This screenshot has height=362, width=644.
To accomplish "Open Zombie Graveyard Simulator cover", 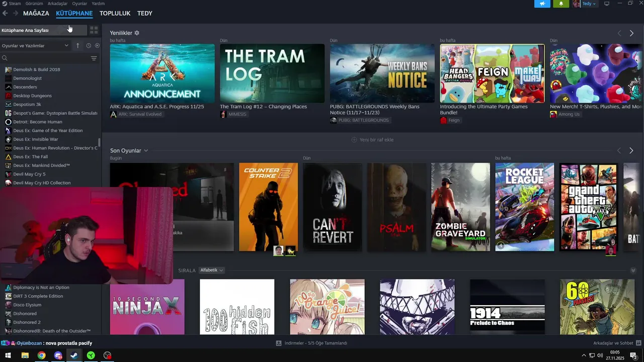I will point(460,207).
